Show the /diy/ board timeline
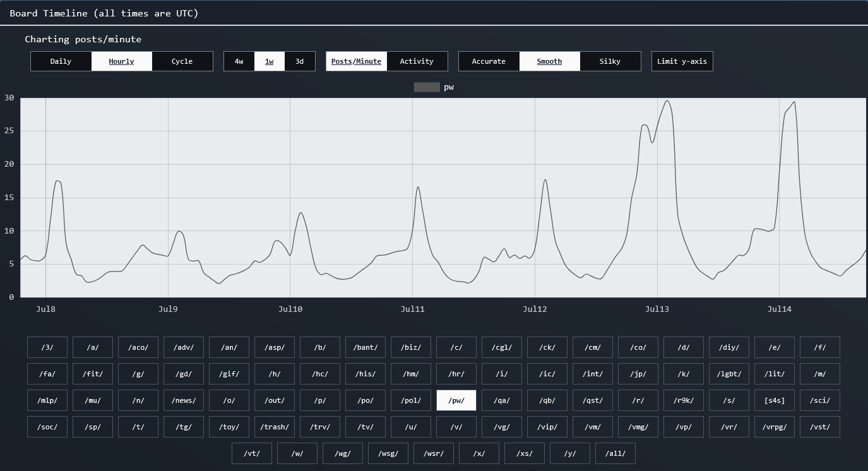This screenshot has height=471, width=868. click(729, 347)
